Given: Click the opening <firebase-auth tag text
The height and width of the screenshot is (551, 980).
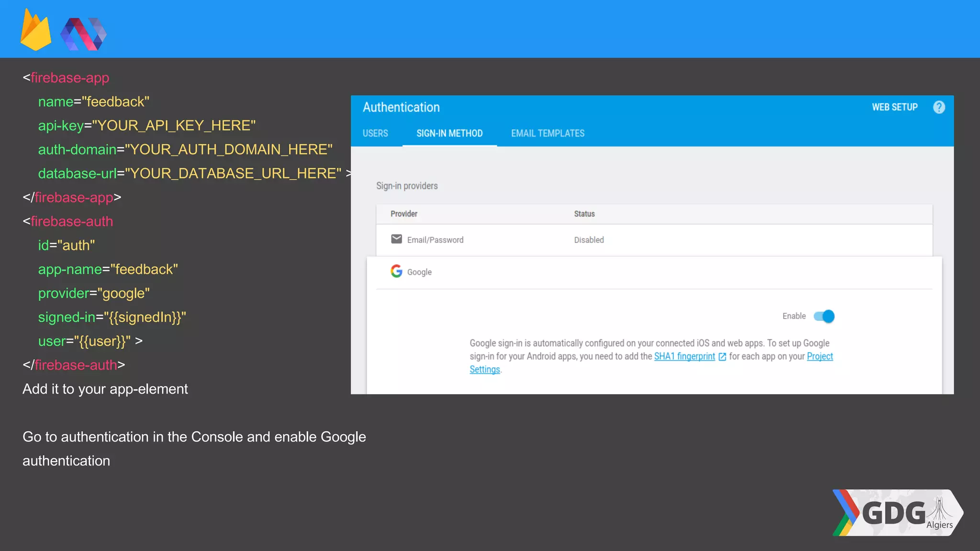Looking at the screenshot, I should pos(68,221).
